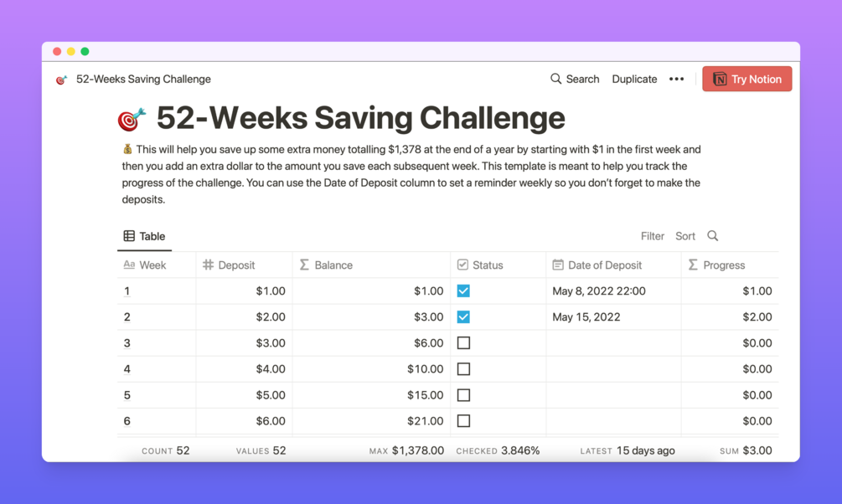Uncheck the Status checkbox for week 2

pyautogui.click(x=463, y=317)
